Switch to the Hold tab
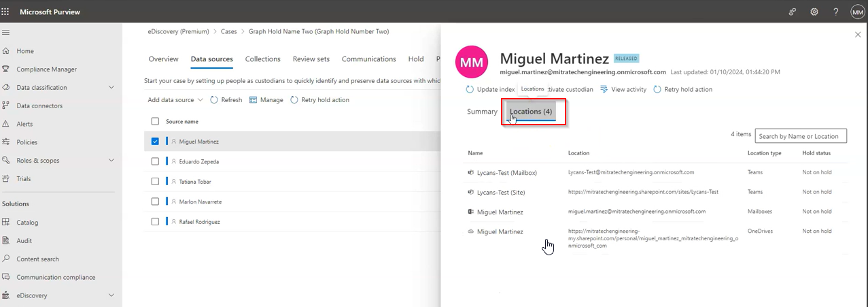 point(416,59)
